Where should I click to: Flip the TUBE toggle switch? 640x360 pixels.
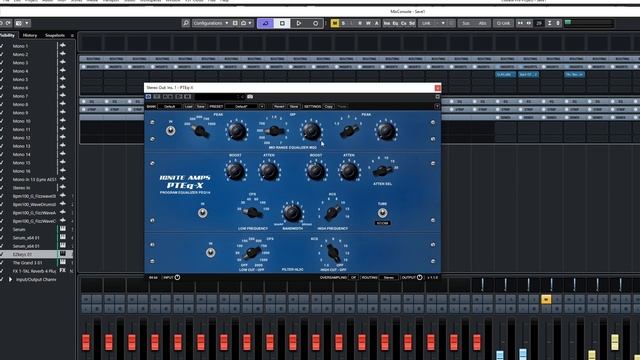(382, 213)
